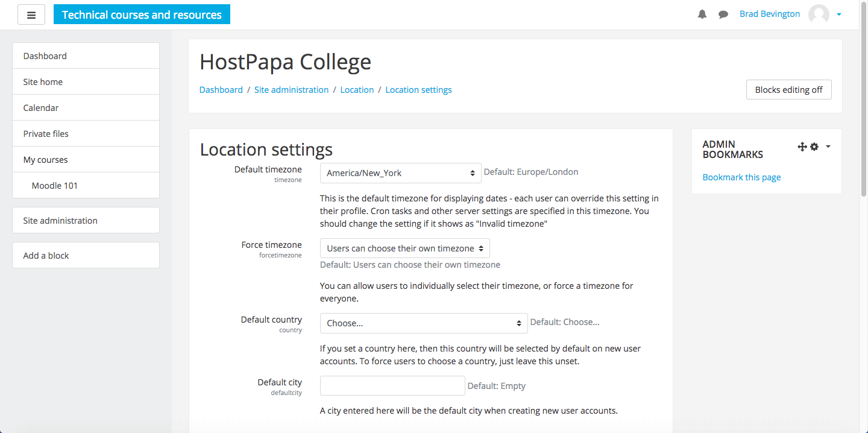Screen dimensions: 868x433
Task: Open the messages speech bubble icon
Action: [723, 14]
